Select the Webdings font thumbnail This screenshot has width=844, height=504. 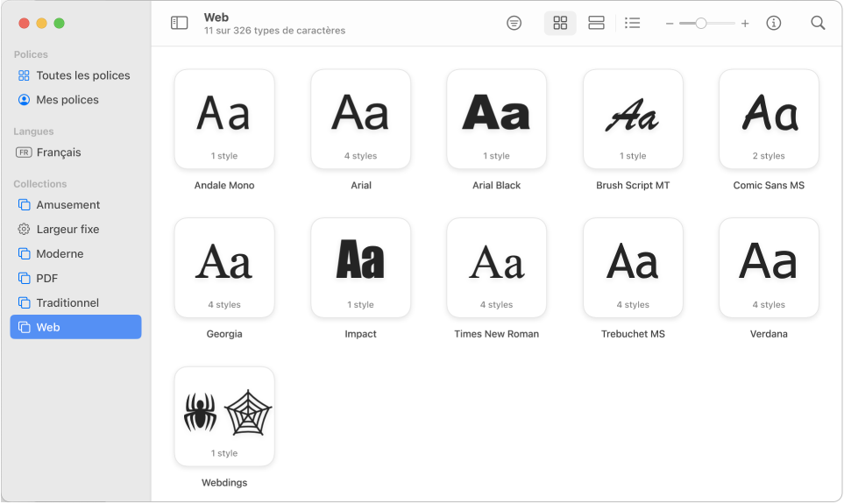pyautogui.click(x=224, y=416)
